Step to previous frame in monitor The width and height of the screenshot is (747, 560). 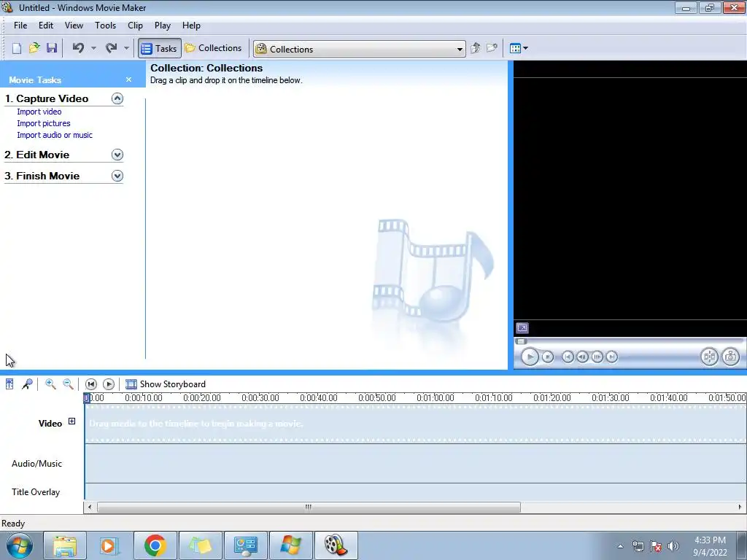tap(582, 357)
